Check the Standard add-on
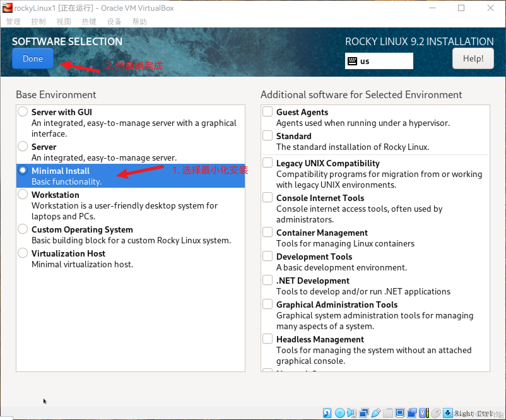 (268, 135)
